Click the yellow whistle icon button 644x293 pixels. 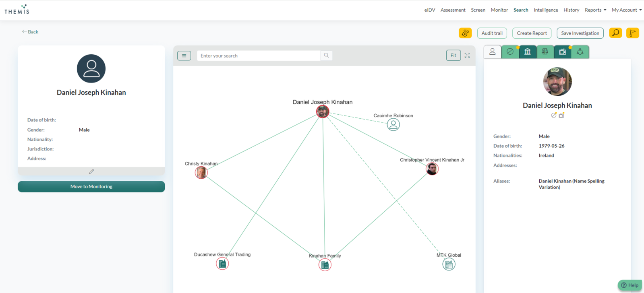point(465,33)
